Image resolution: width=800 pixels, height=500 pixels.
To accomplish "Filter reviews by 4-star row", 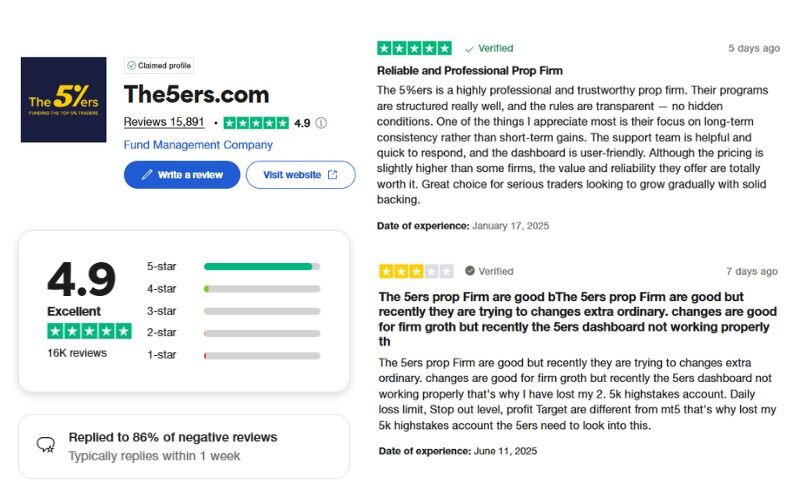I will pyautogui.click(x=261, y=289).
